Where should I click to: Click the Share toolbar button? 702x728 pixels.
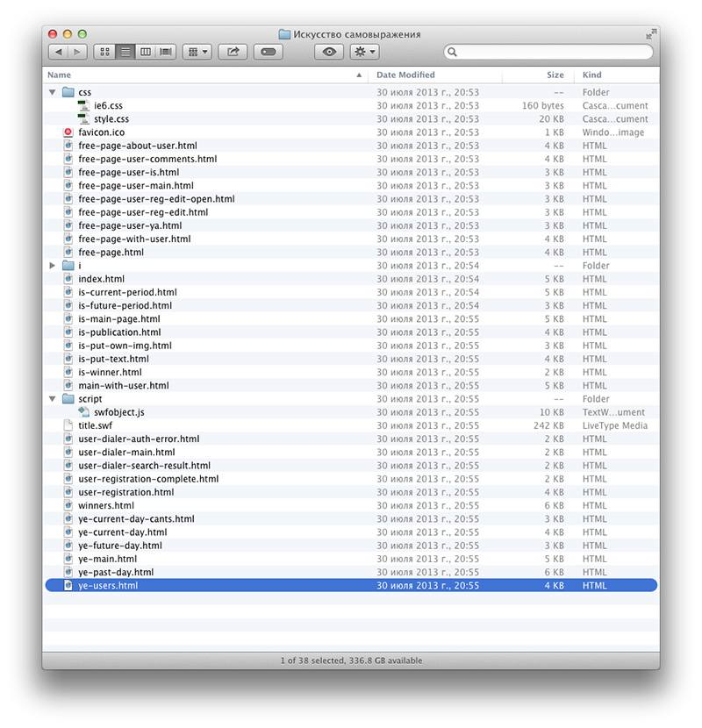click(233, 52)
